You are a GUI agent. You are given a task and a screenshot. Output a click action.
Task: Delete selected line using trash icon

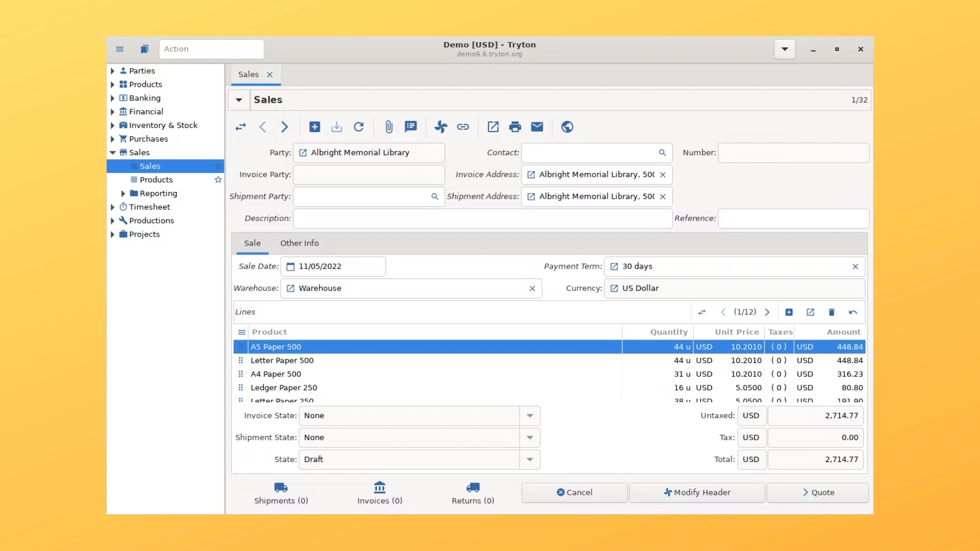[831, 312]
